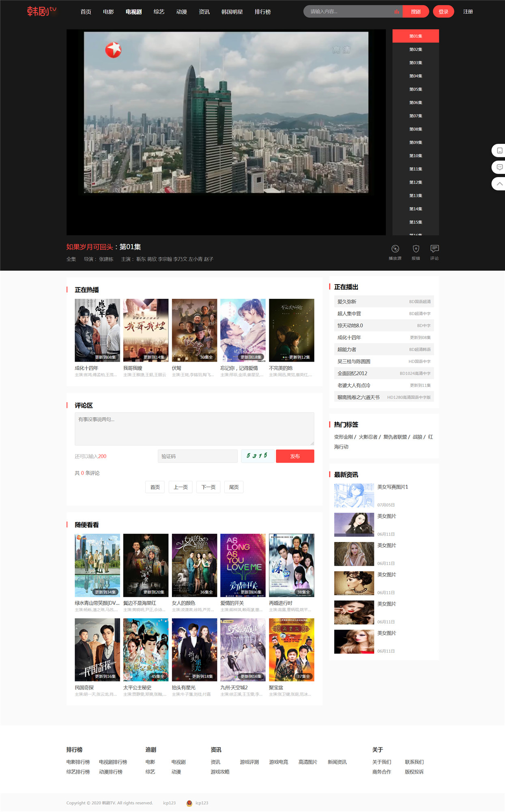This screenshot has height=812, width=505.
Task: Open 韩国明星 navigation item
Action: [x=232, y=12]
